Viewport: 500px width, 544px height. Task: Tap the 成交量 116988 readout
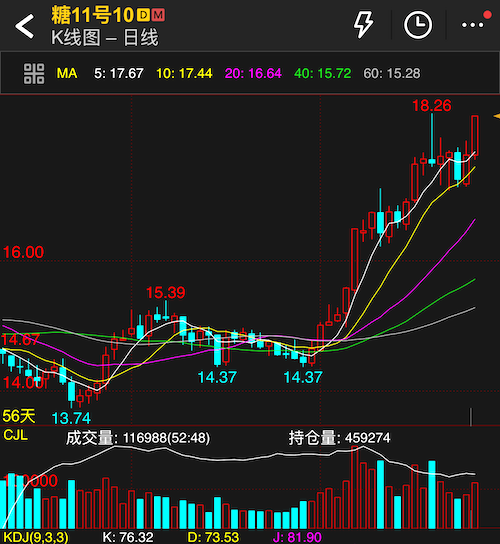coord(138,438)
